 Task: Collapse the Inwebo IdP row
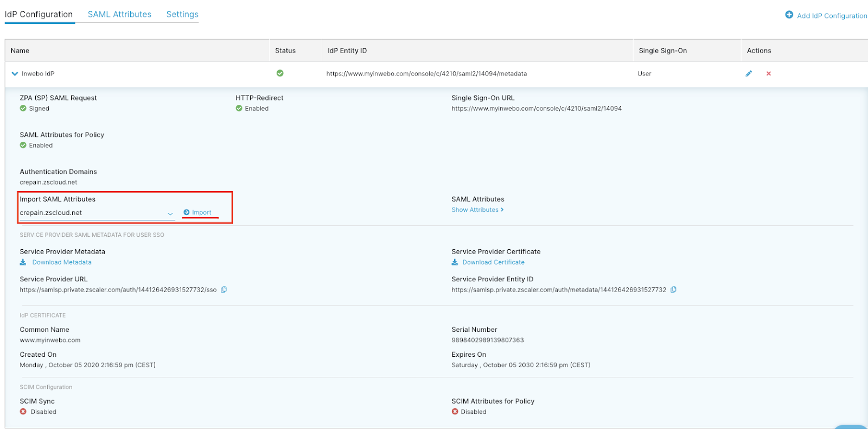(x=15, y=74)
